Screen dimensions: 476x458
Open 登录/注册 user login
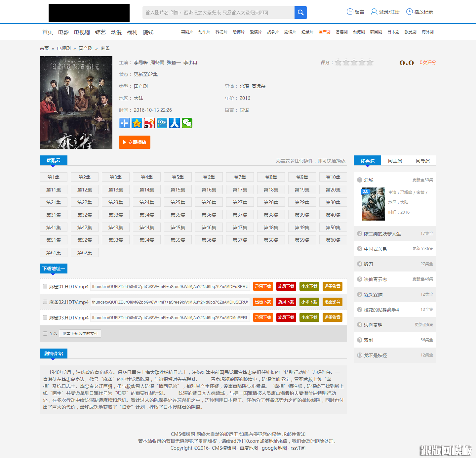385,12
